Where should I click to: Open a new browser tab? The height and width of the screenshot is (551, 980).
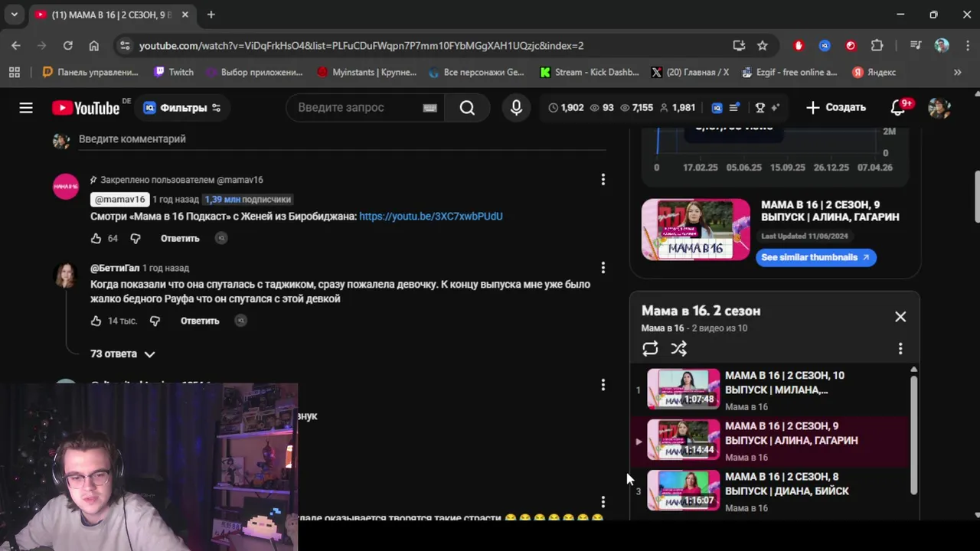click(x=211, y=15)
